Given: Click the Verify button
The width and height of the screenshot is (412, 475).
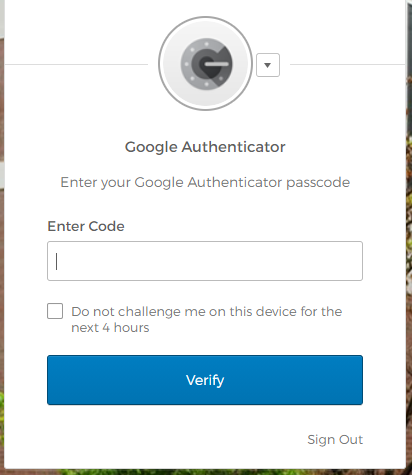Looking at the screenshot, I should [205, 380].
